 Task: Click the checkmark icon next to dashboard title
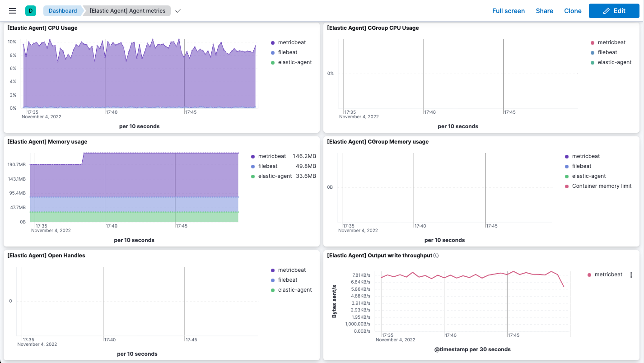click(x=177, y=11)
